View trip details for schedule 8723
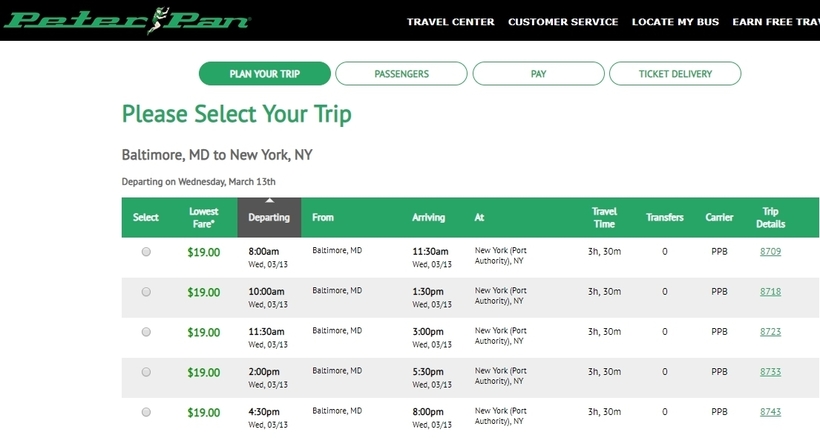820x438 pixels. coord(770,331)
